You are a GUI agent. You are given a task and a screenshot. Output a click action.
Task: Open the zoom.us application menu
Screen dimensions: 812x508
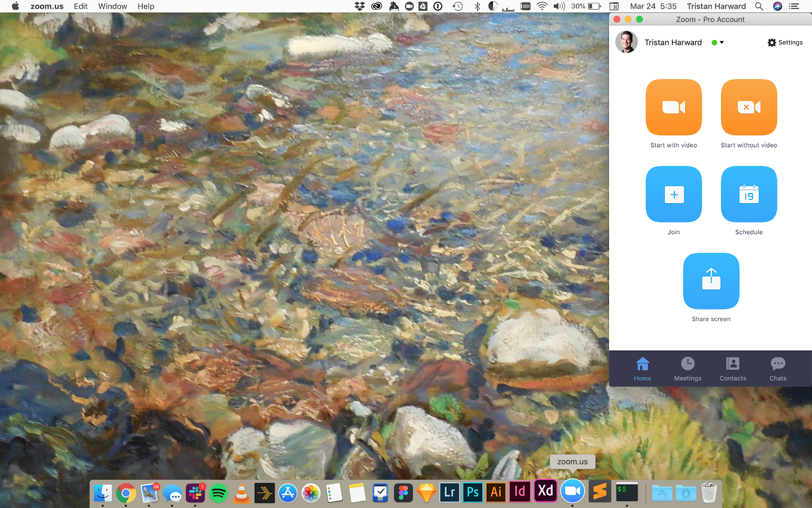click(x=47, y=6)
